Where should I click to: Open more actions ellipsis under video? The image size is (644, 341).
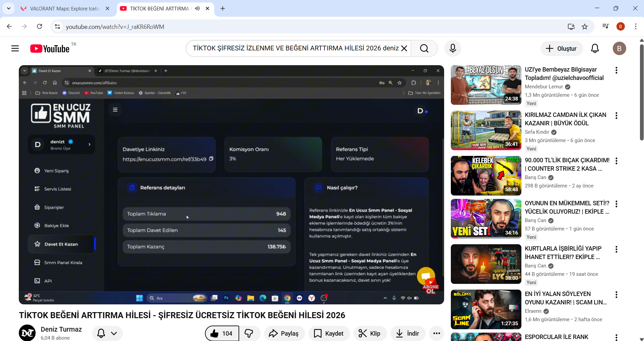click(436, 333)
